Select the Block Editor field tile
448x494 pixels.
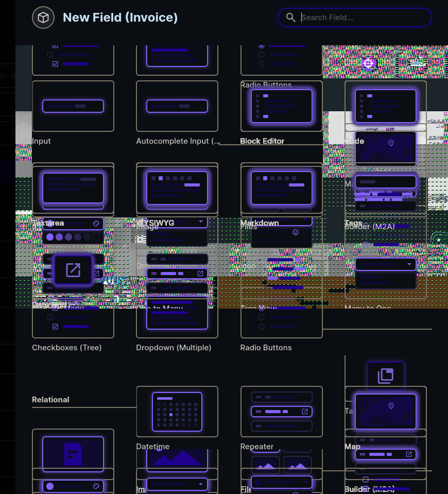click(x=281, y=106)
